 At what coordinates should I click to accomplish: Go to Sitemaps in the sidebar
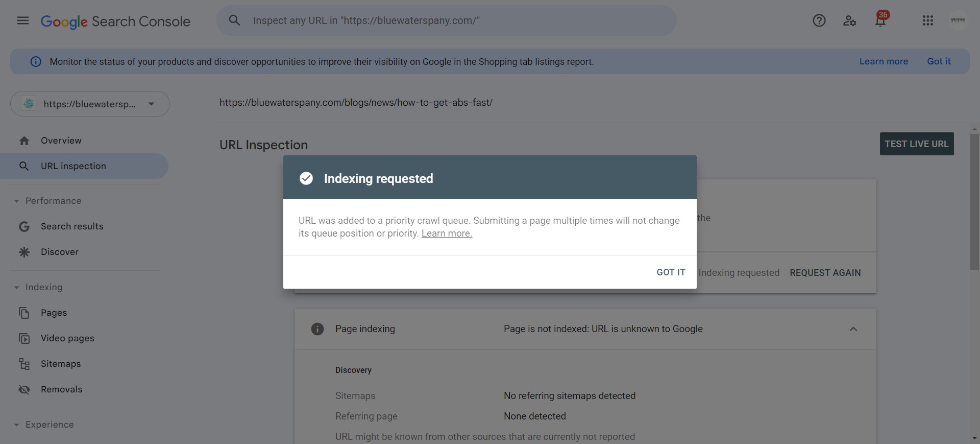click(61, 364)
